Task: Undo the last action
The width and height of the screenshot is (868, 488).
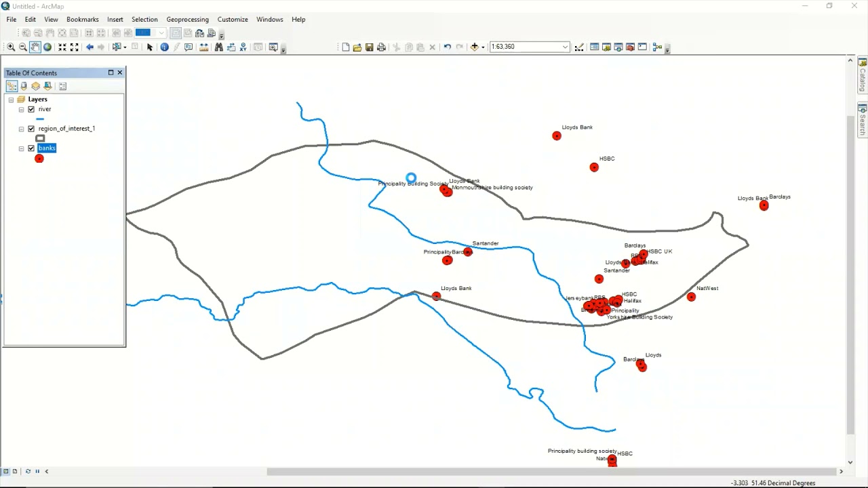Action: click(x=447, y=47)
